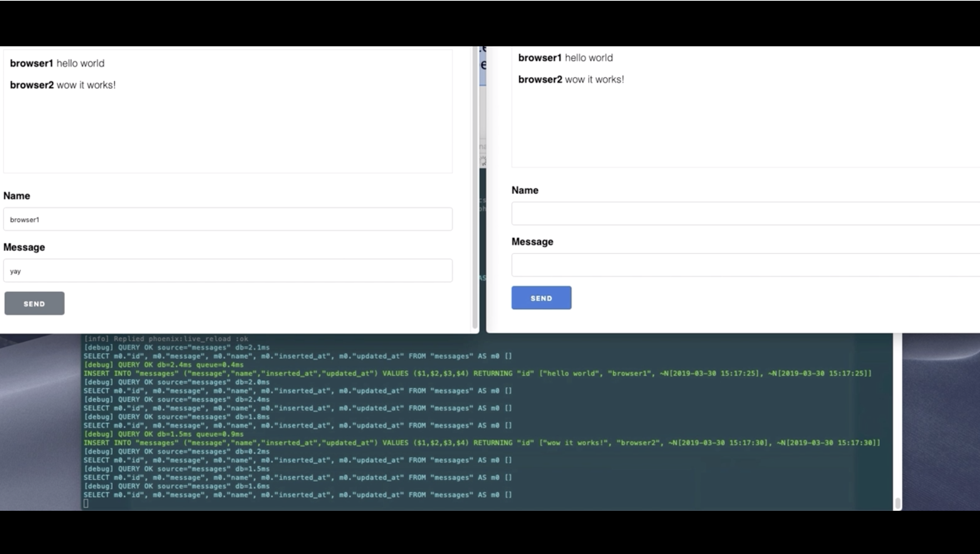Click empty Message field in right browser

point(746,265)
